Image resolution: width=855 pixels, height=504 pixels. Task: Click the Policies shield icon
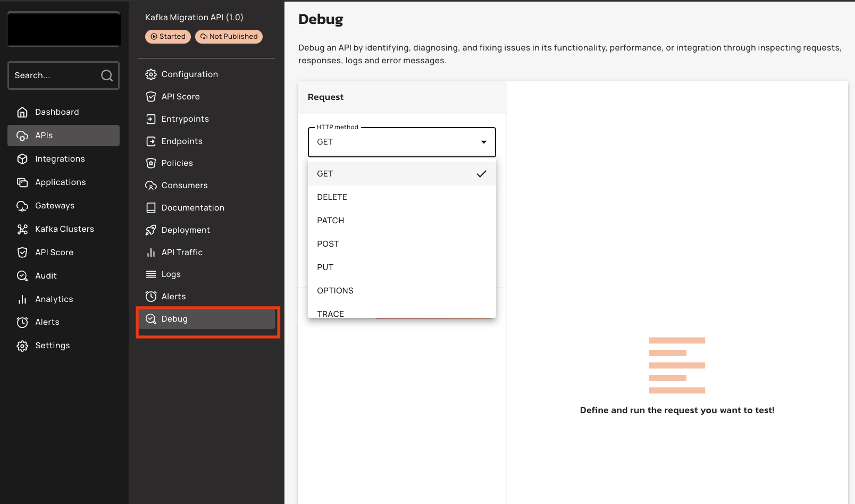(151, 163)
